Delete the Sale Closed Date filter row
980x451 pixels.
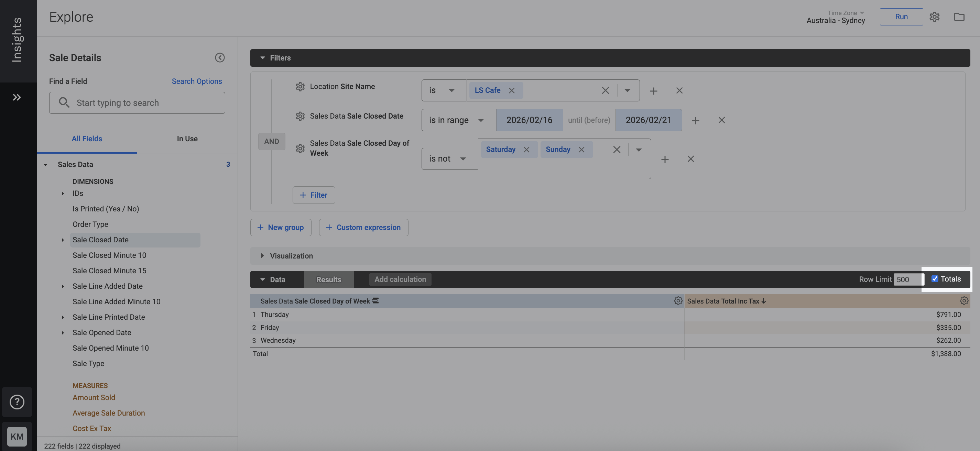721,120
